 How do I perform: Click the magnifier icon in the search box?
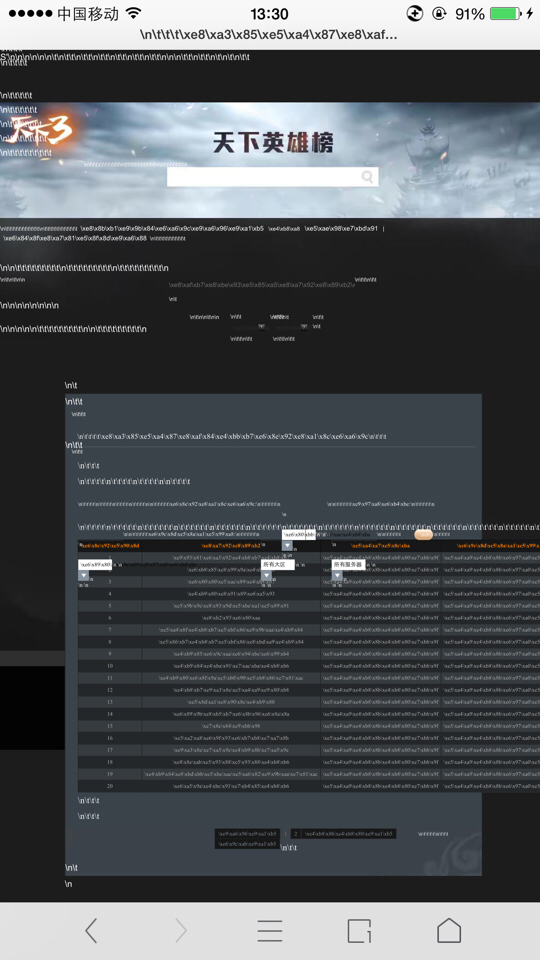[367, 177]
